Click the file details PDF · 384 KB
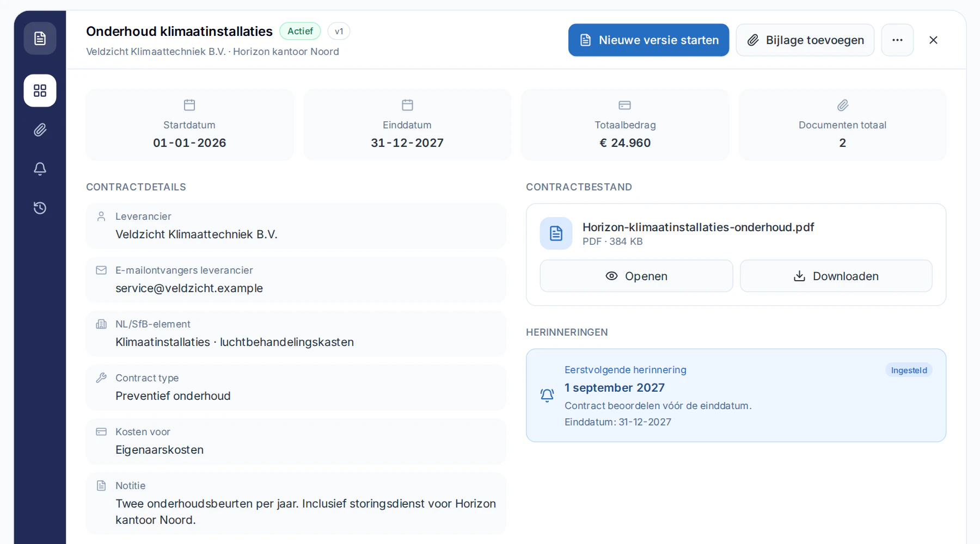 point(612,242)
